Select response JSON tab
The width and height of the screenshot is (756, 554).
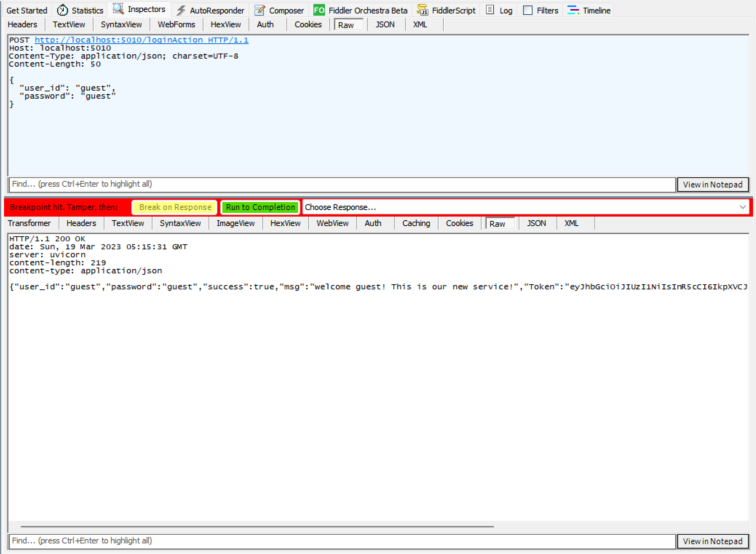[x=537, y=223]
